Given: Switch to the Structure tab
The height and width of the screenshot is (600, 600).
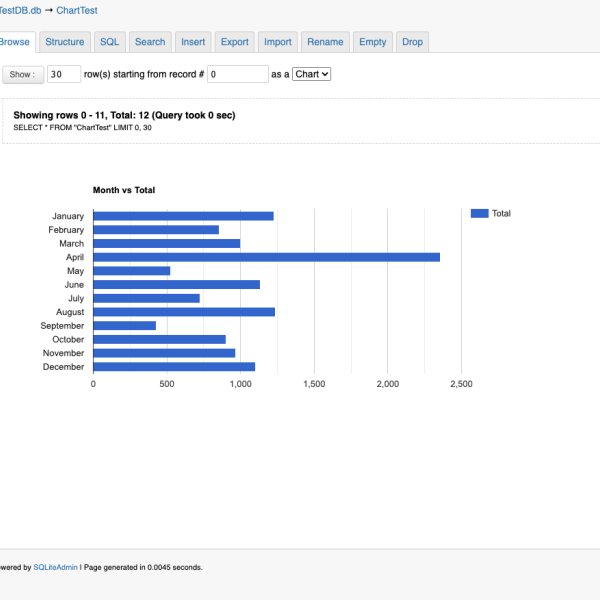Looking at the screenshot, I should tap(65, 42).
